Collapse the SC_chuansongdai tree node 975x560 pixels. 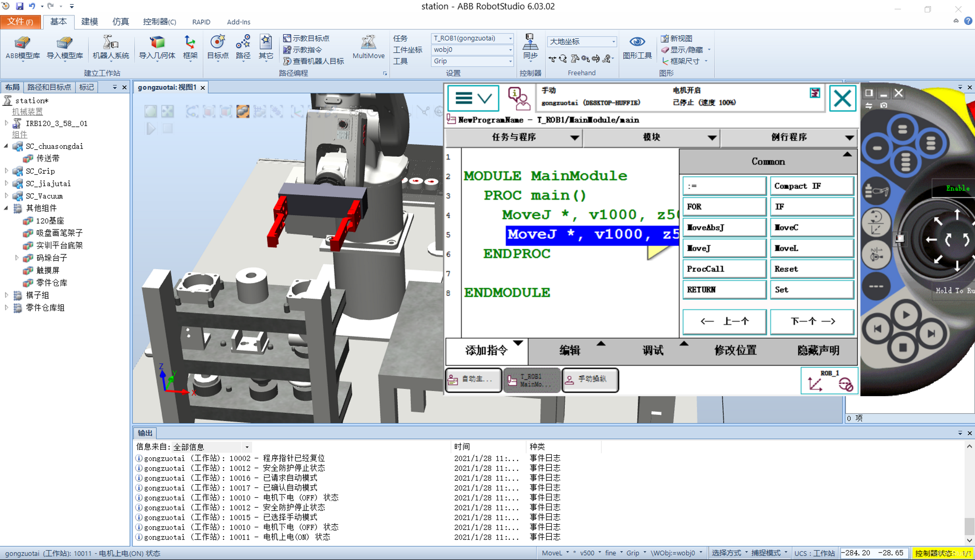click(x=6, y=146)
